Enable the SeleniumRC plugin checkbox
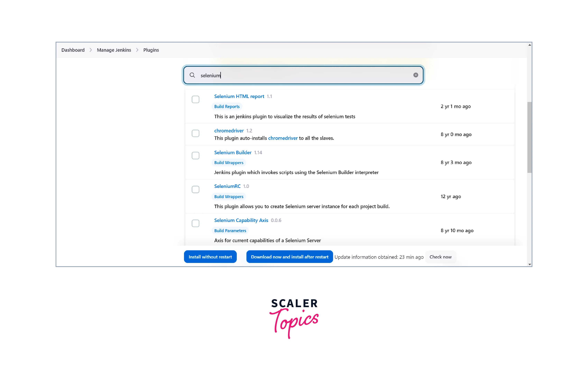 point(195,189)
